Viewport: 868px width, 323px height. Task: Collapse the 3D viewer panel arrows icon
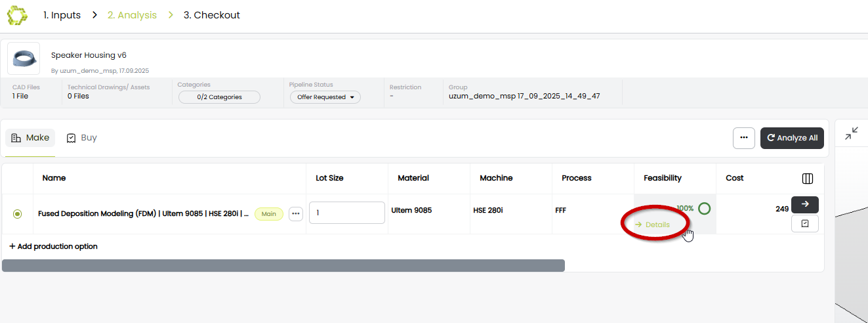[852, 134]
